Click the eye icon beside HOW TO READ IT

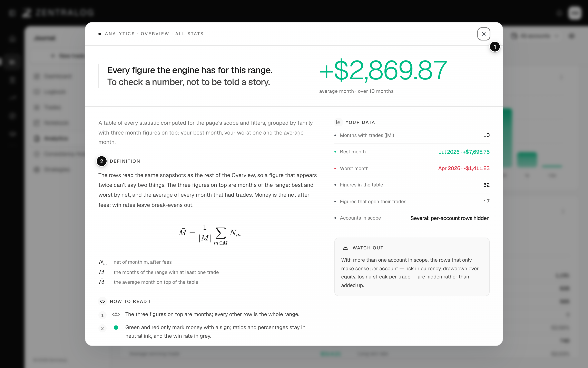tap(102, 301)
